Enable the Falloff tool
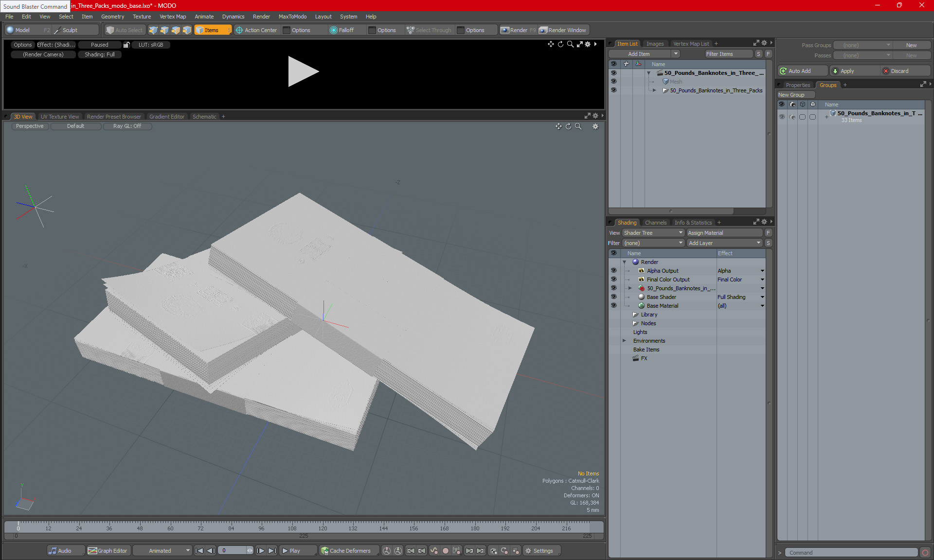 [341, 30]
